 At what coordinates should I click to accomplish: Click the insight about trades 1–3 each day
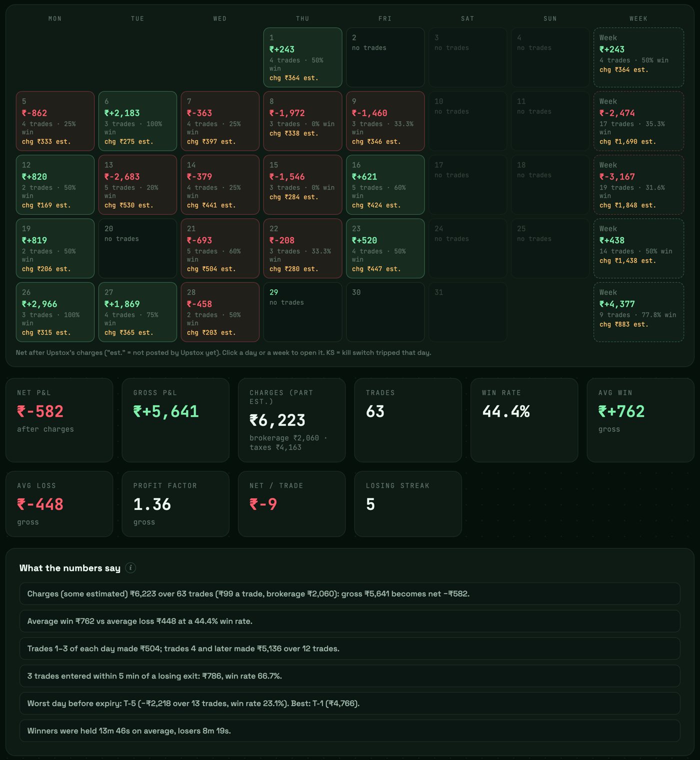point(350,648)
